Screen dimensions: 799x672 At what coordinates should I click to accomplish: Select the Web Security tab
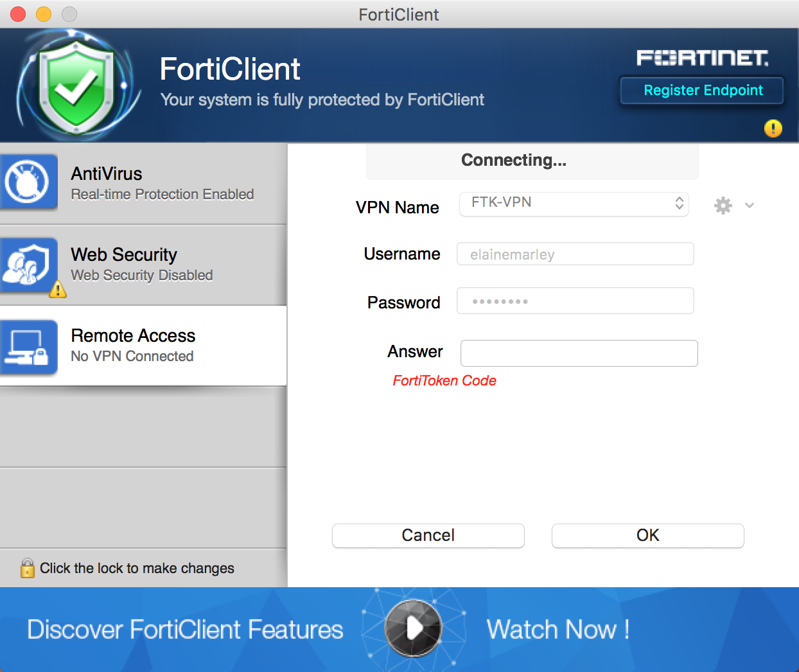[143, 265]
